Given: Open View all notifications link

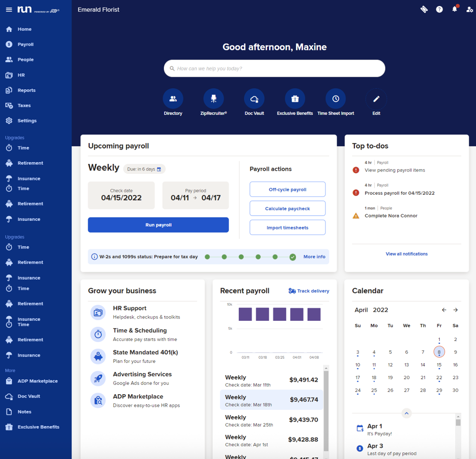Looking at the screenshot, I should coord(406,254).
